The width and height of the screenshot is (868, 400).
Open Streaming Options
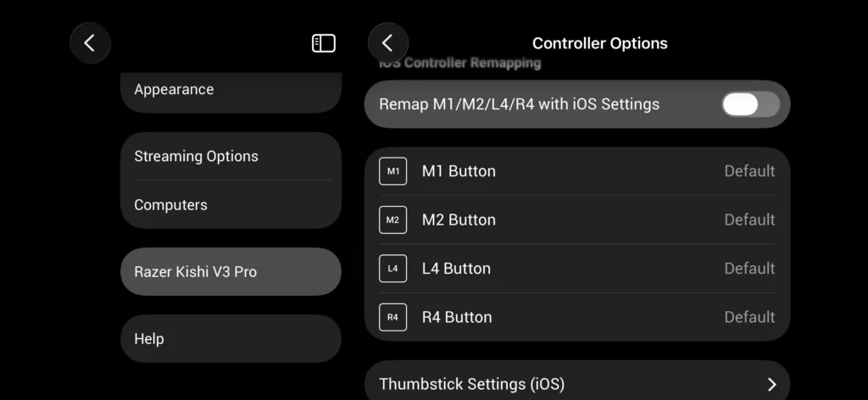231,156
